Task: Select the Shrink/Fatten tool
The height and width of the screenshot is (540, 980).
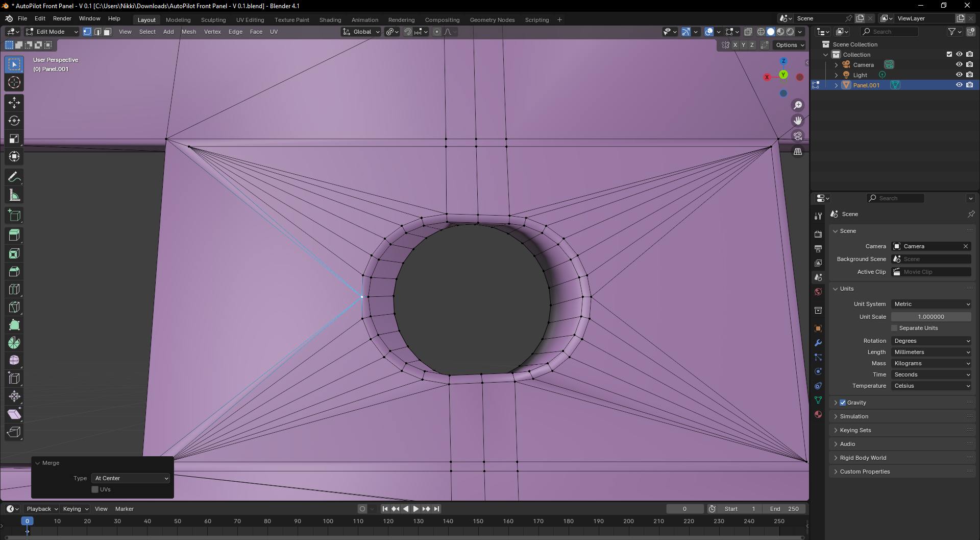Action: [14, 396]
